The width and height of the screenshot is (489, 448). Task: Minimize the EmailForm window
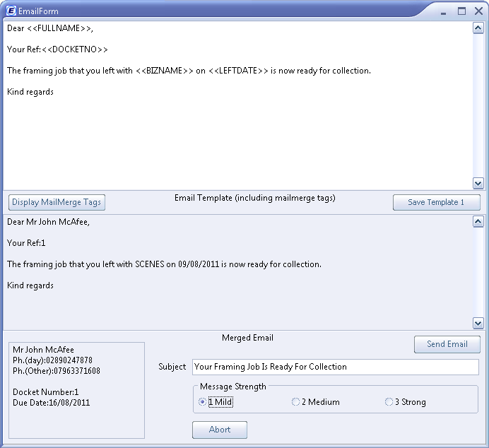pyautogui.click(x=445, y=11)
